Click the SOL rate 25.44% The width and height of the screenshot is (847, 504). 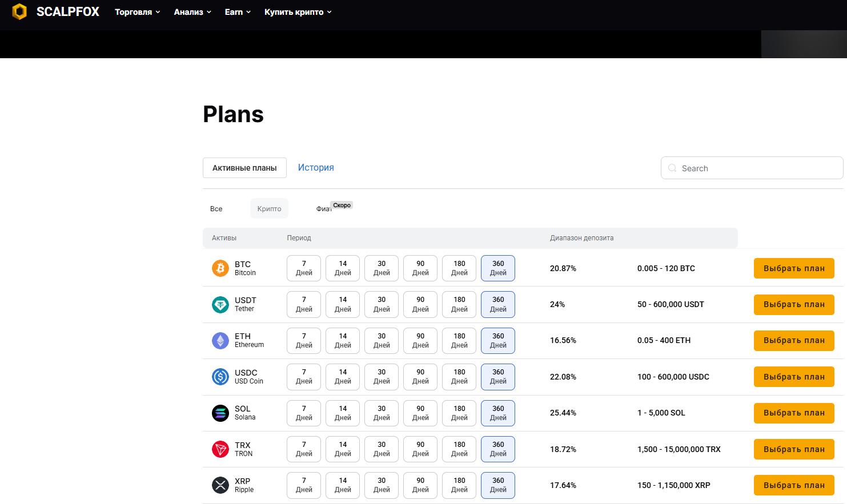(563, 413)
